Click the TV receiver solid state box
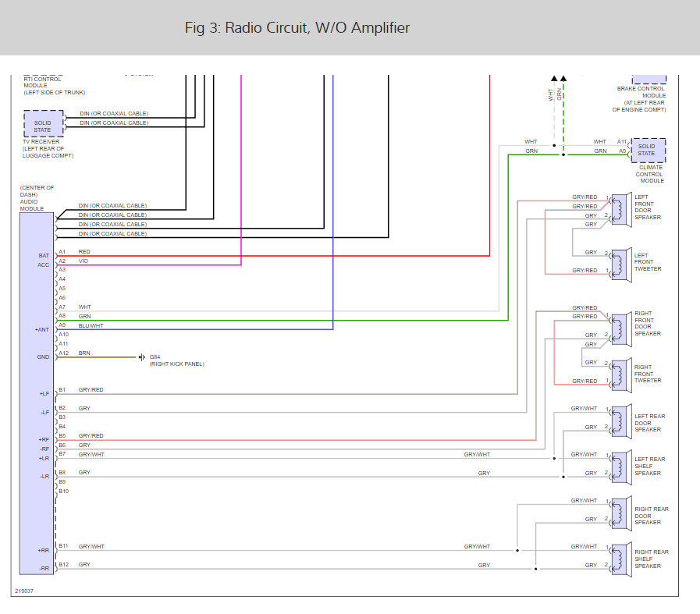This screenshot has width=700, height=614. (x=43, y=123)
